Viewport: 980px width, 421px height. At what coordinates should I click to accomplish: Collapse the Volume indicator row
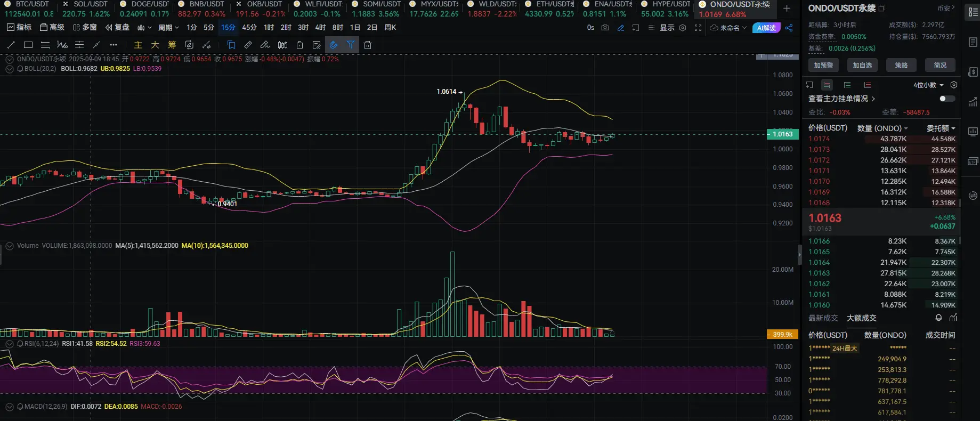[x=10, y=246]
